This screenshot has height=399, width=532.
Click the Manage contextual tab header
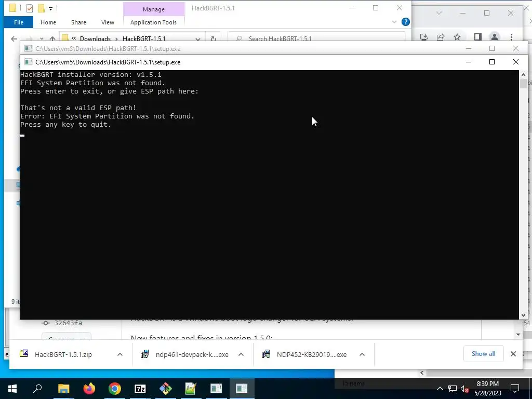(154, 9)
